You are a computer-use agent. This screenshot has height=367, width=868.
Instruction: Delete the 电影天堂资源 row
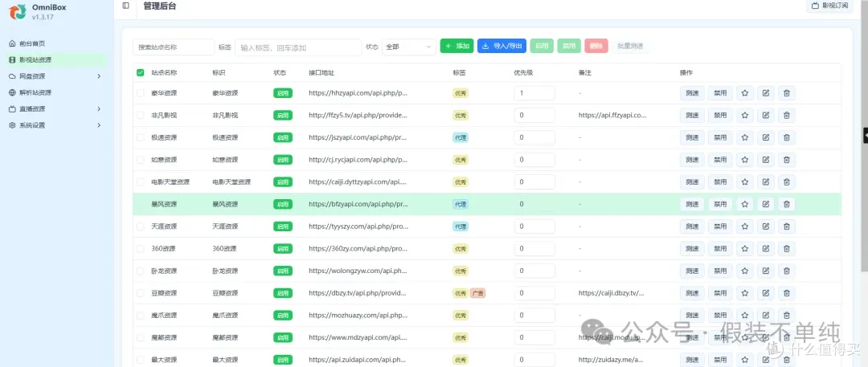[x=787, y=181]
